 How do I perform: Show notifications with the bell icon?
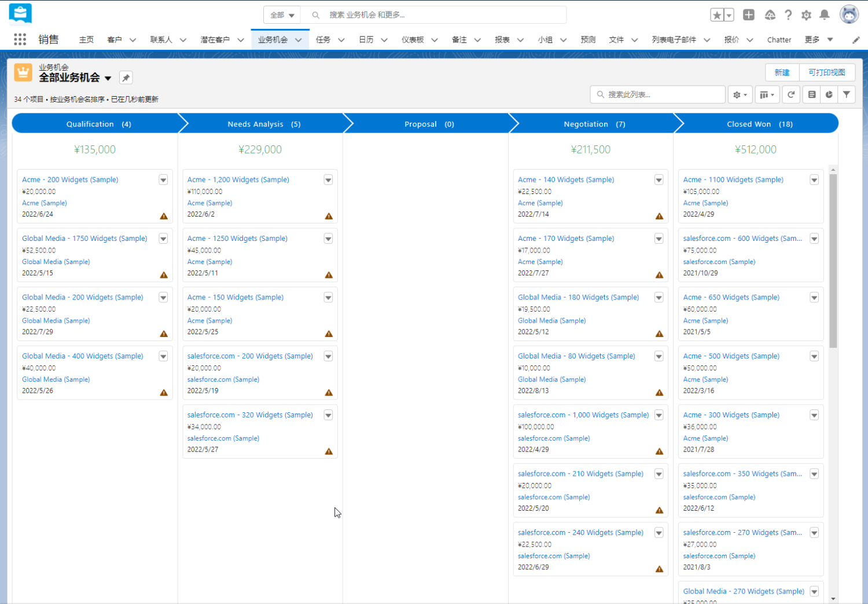pyautogui.click(x=825, y=15)
